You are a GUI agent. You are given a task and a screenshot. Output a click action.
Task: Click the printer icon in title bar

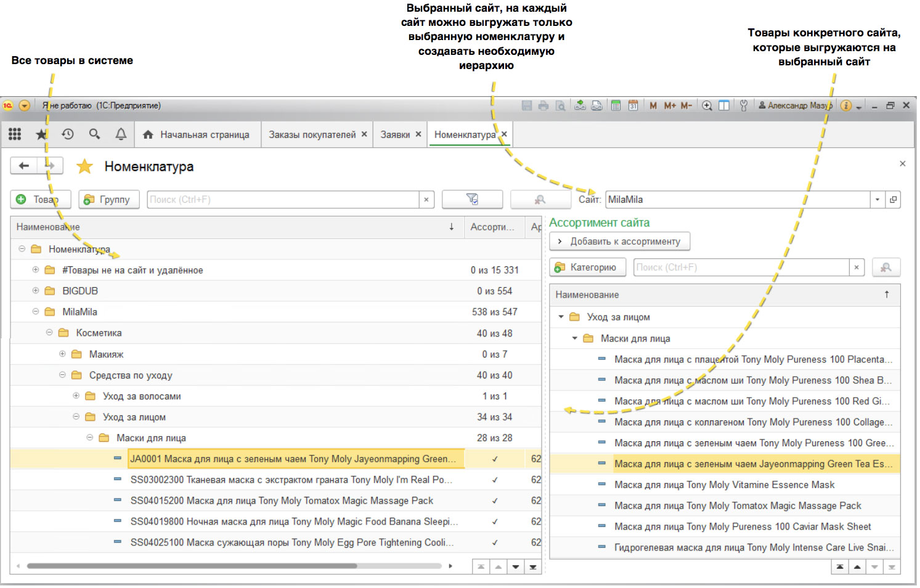(x=543, y=105)
